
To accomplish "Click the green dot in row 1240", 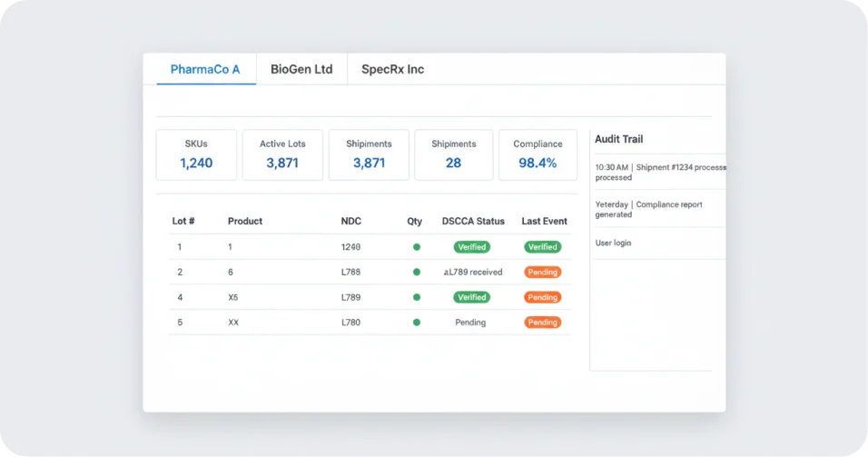I will click(417, 247).
